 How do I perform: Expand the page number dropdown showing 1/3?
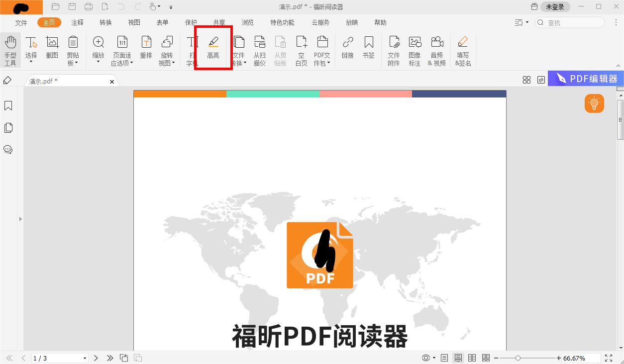85,358
